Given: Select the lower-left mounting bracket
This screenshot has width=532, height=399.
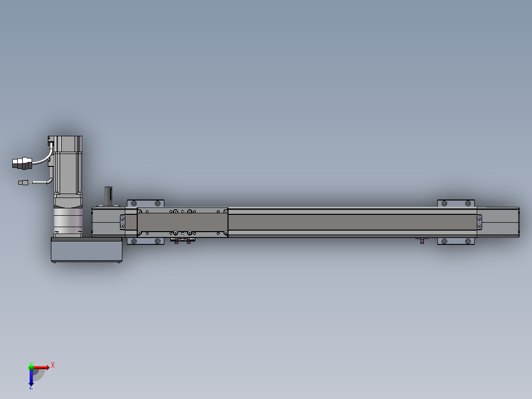Looking at the screenshot, I should (146, 241).
